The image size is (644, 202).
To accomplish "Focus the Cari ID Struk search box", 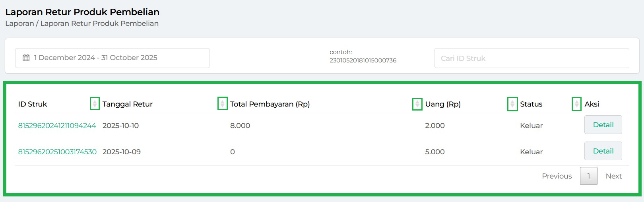I will (531, 58).
